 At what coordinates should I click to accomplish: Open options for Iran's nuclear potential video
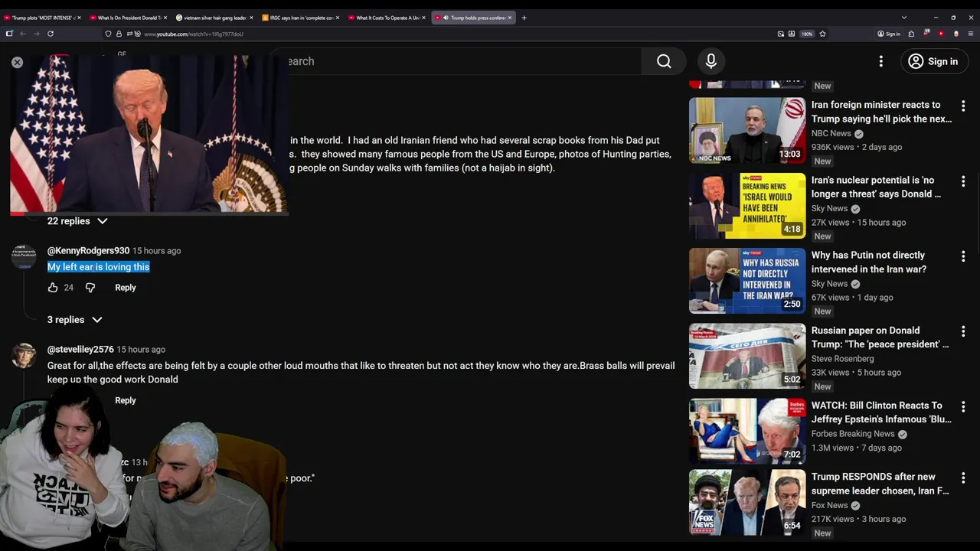[x=963, y=181]
